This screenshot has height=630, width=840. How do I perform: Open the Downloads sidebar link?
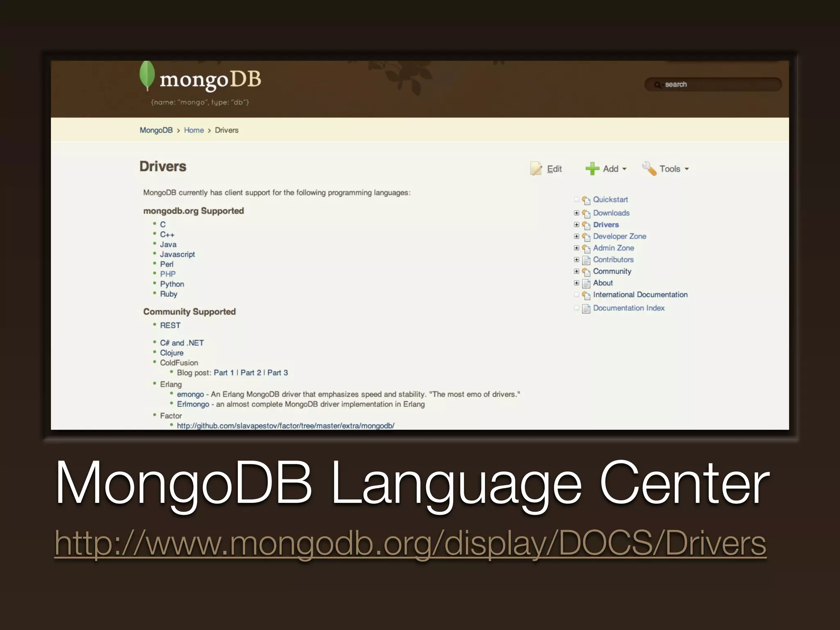pos(611,213)
